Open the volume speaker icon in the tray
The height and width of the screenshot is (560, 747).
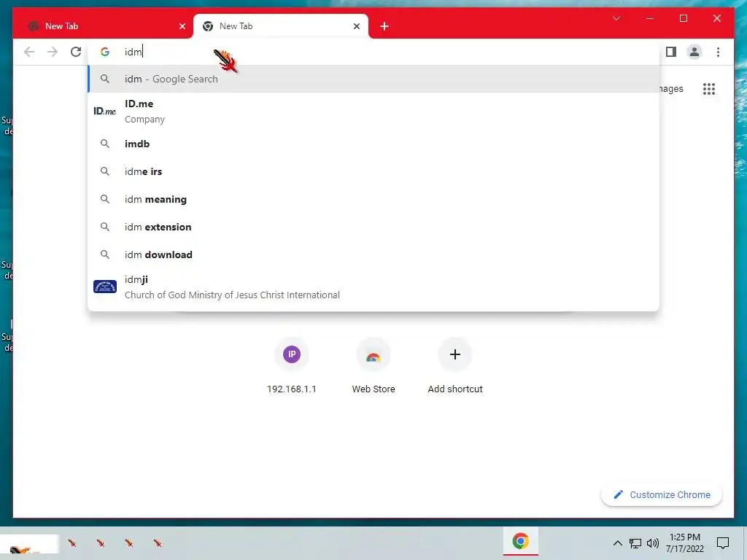tap(653, 542)
